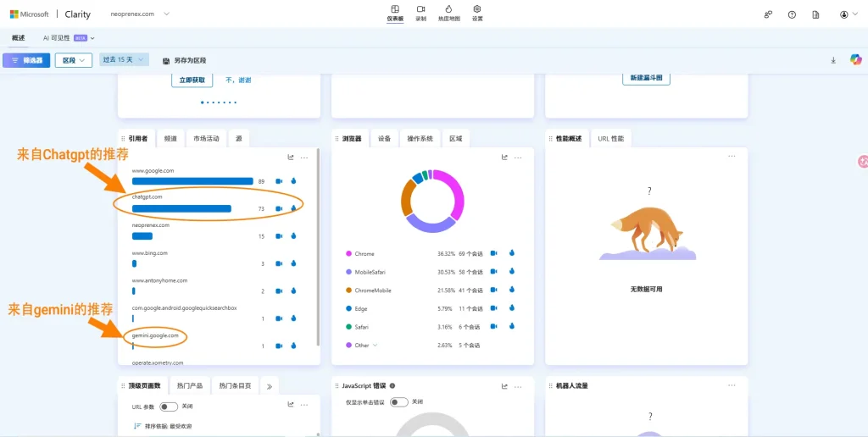
Task: Open more options in referrers card
Action: tap(304, 158)
